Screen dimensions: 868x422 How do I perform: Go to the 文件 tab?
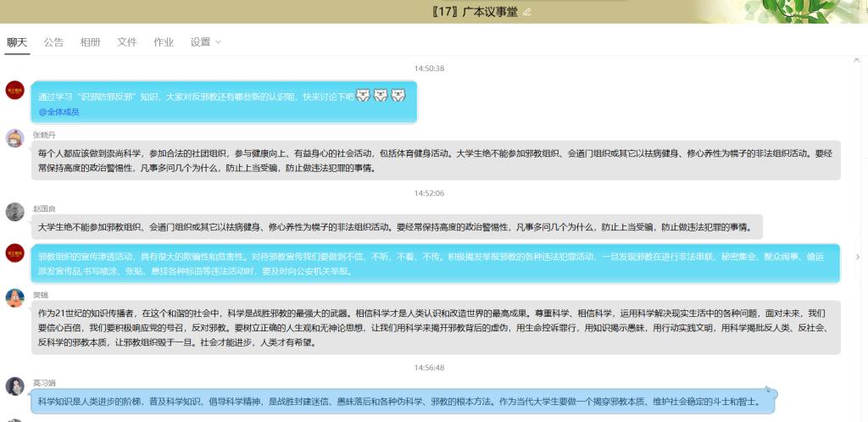click(x=127, y=42)
